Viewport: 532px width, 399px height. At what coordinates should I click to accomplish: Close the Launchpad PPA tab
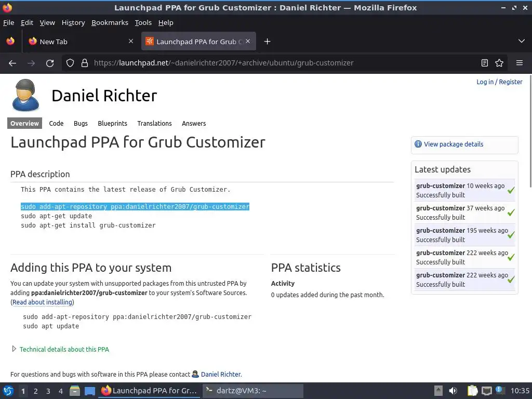coord(248,41)
